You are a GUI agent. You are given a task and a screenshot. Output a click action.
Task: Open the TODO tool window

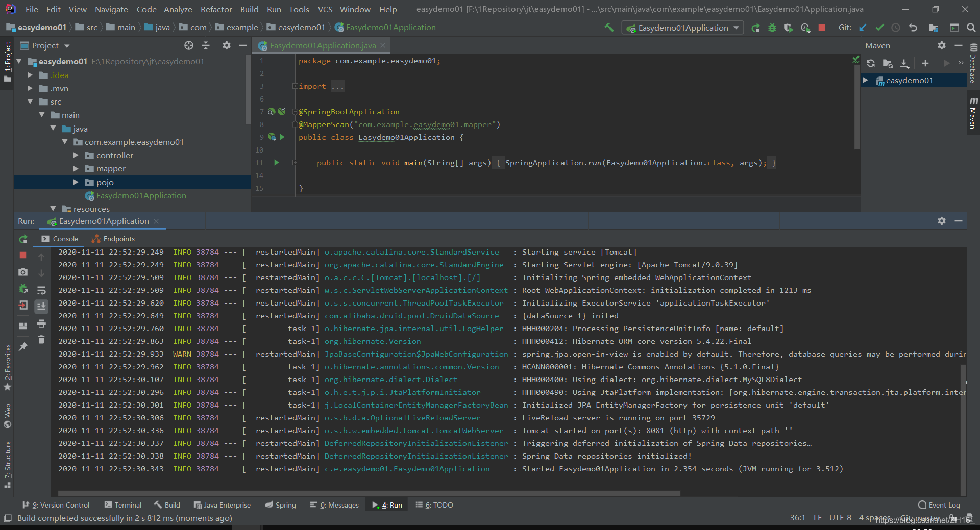pos(434,505)
